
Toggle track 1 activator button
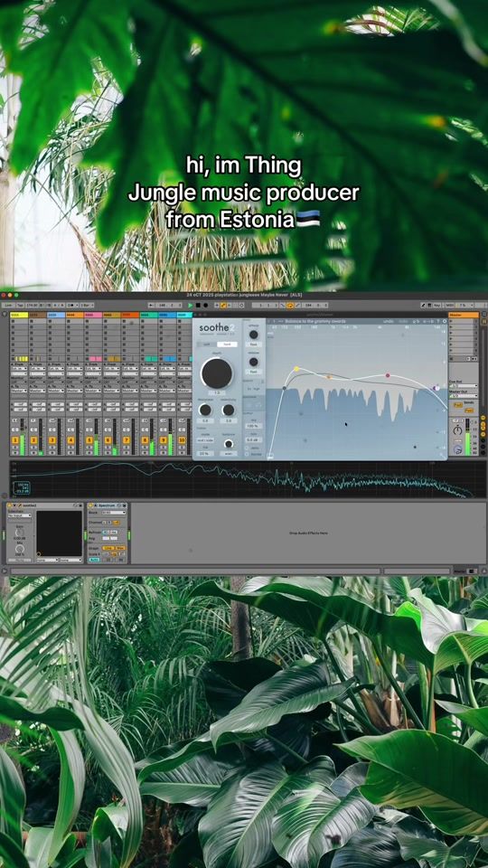(15, 440)
